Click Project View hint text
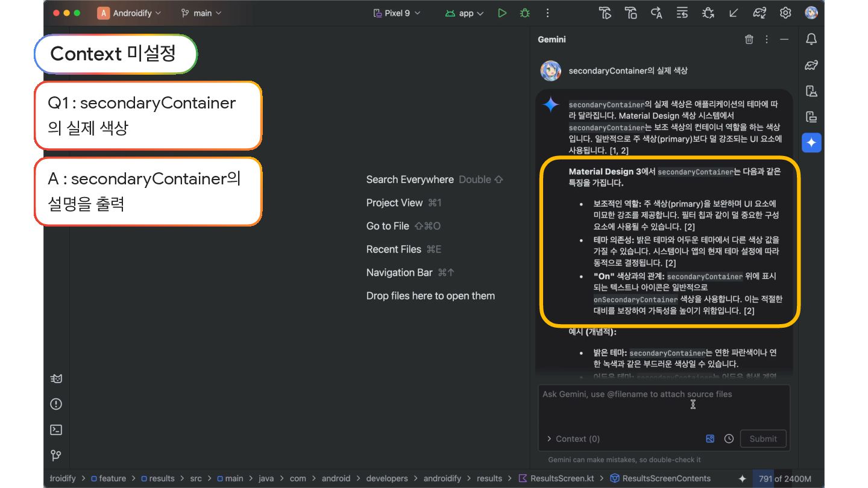The width and height of the screenshot is (868, 488). [x=394, y=202]
